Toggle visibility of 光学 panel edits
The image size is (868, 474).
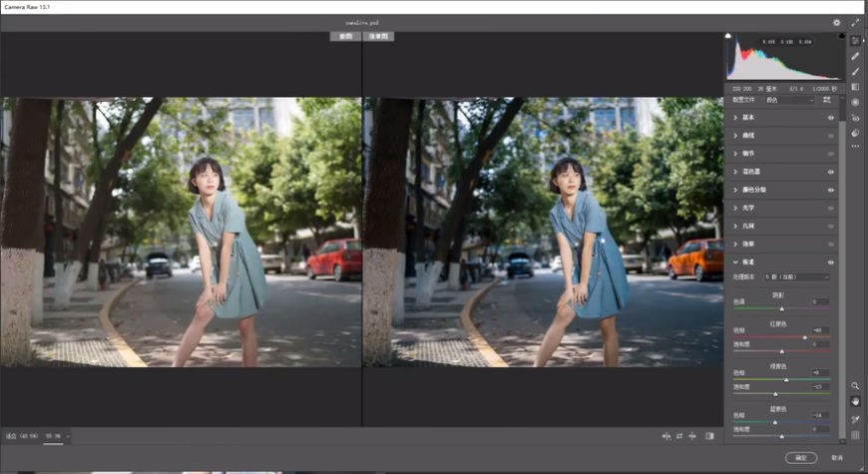[831, 208]
